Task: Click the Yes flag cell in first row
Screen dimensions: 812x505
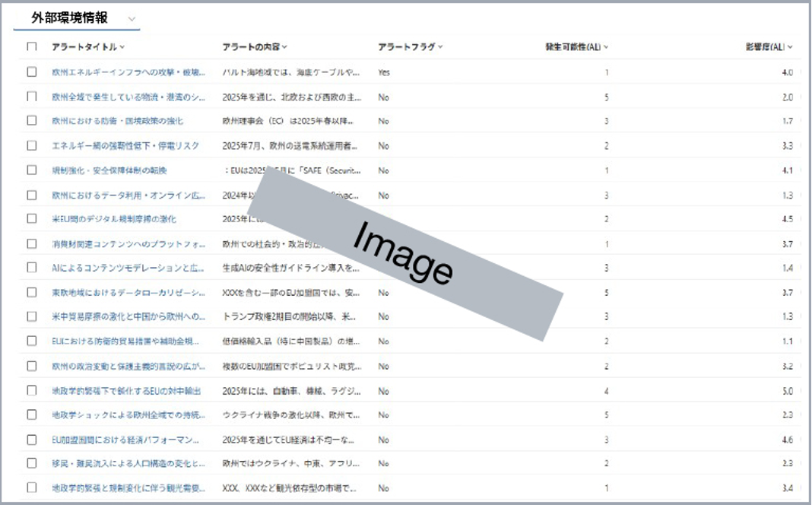Action: [x=384, y=73]
